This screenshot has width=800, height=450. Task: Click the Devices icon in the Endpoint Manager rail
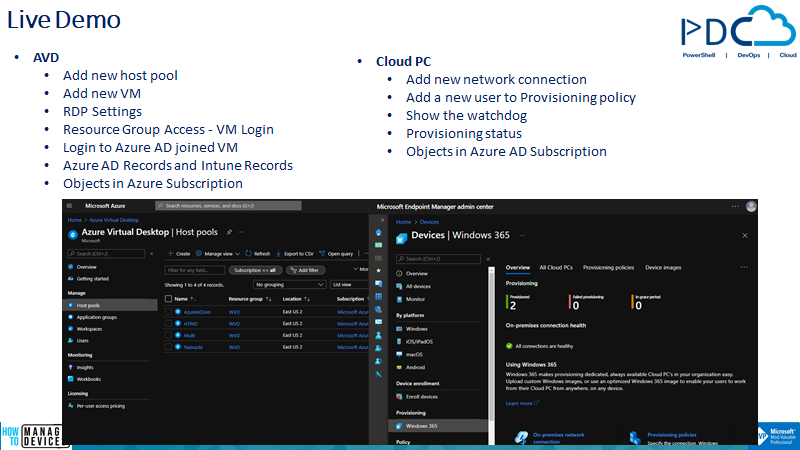point(379,284)
